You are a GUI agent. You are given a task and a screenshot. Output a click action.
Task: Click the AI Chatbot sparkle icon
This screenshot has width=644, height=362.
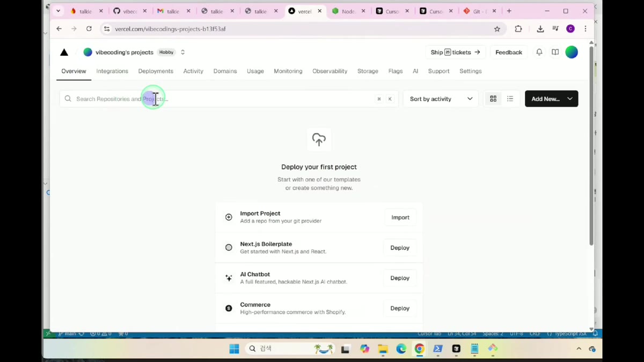pyautogui.click(x=229, y=278)
